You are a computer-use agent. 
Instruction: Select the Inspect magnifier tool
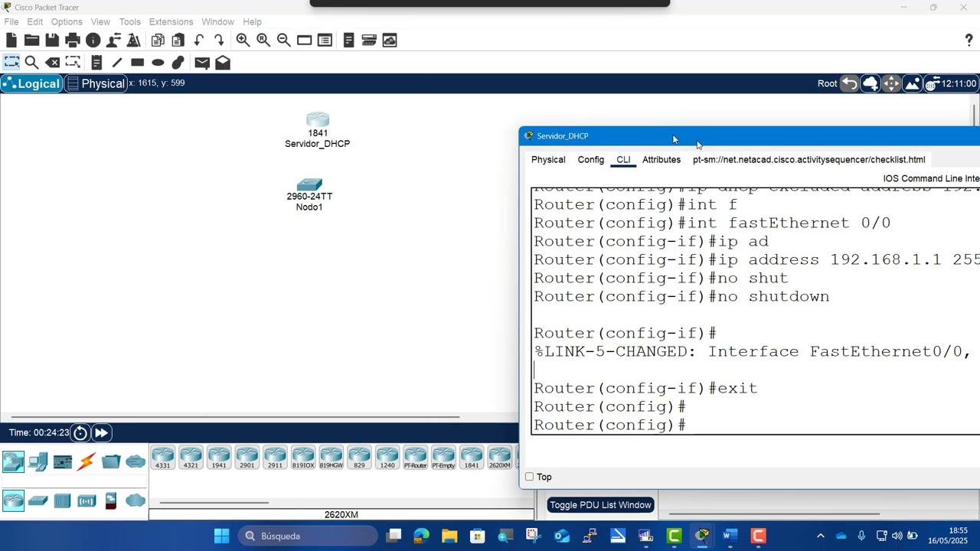tap(31, 63)
